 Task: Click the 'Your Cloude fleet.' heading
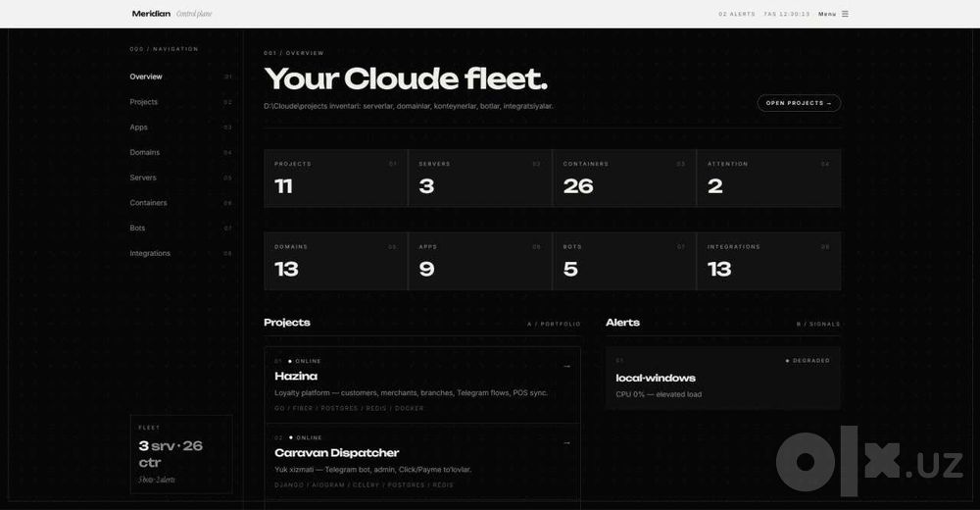click(x=407, y=78)
